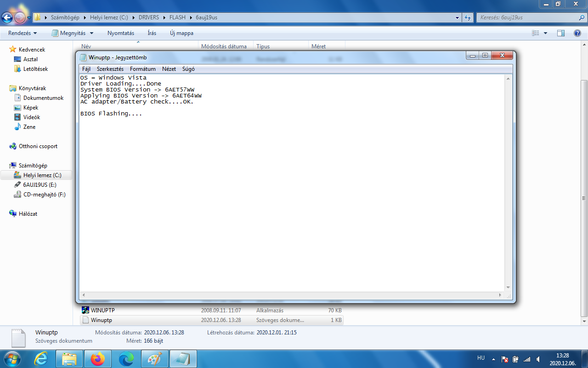Image resolution: width=588 pixels, height=368 pixels.
Task: Go back in Explorer with Back arrow
Action: tap(7, 18)
